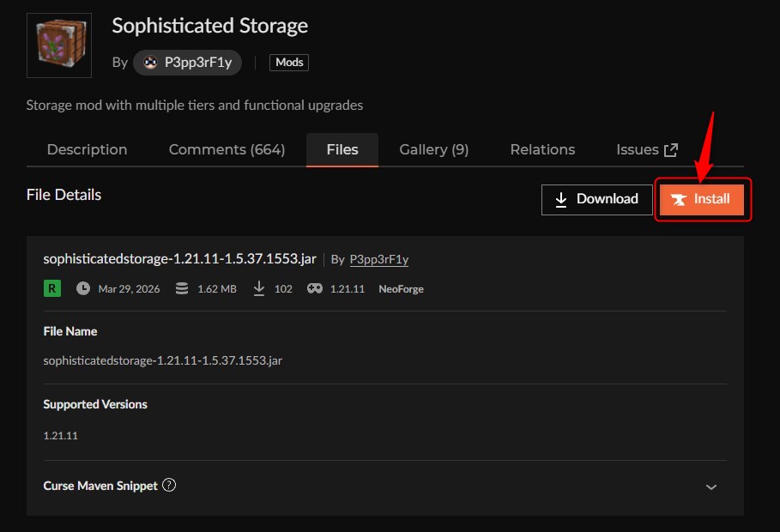Click the anvil icon on the Install button

[679, 199]
